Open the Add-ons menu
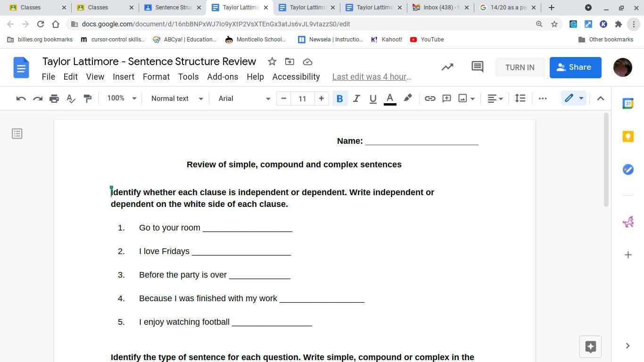Viewport: 644px width, 362px height. pos(223,77)
